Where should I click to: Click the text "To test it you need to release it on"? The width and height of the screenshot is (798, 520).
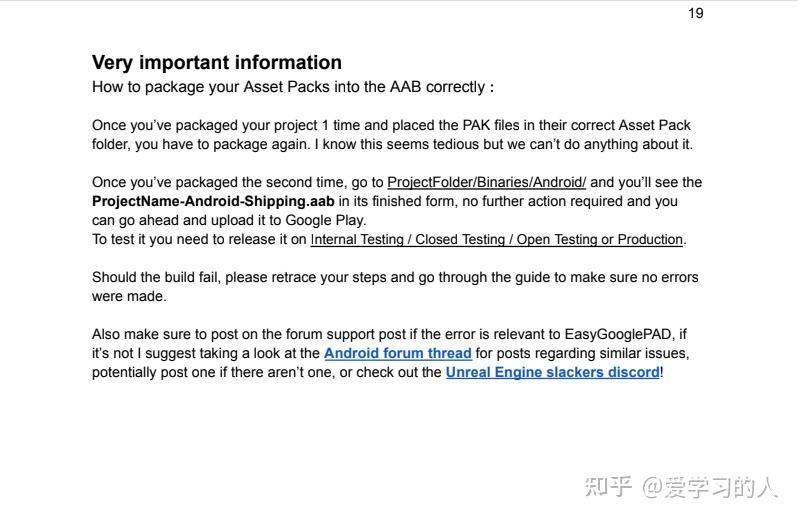point(199,239)
